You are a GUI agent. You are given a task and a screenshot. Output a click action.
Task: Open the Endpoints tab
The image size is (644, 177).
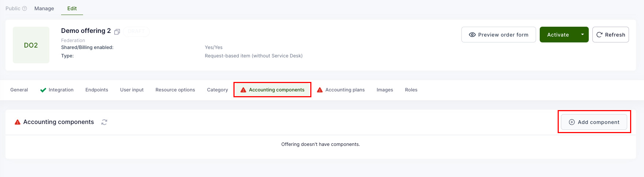[x=97, y=90]
